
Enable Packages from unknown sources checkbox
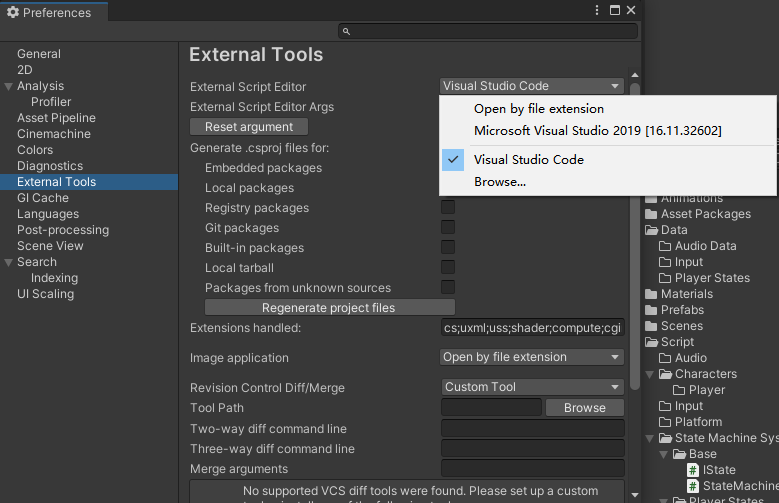coord(448,287)
